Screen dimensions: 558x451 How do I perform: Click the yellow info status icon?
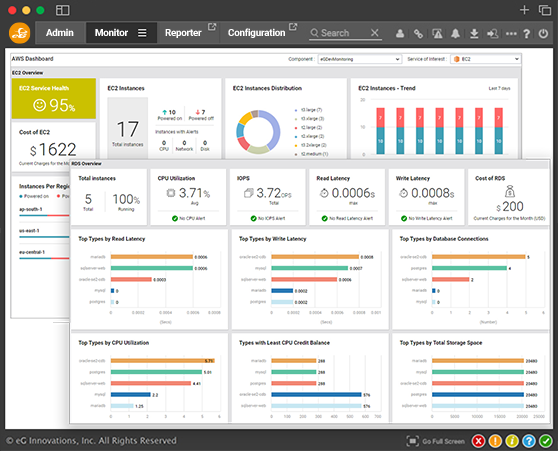click(512, 441)
